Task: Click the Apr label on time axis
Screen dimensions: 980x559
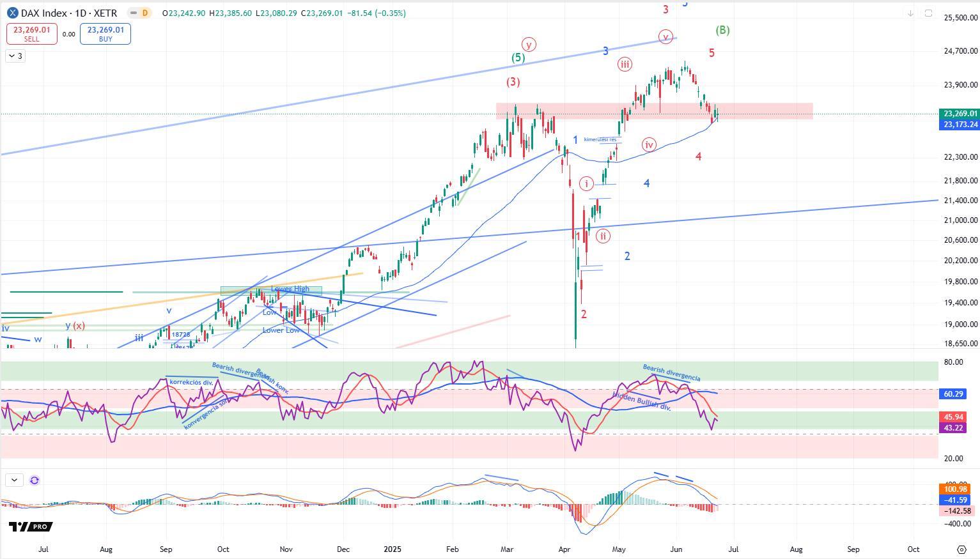Action: [x=564, y=549]
